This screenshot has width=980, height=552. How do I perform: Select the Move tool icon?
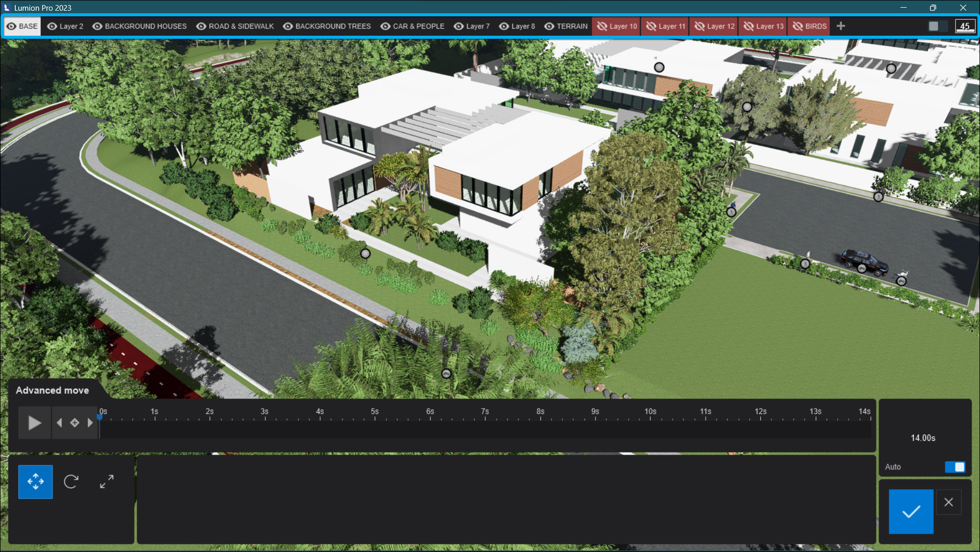pyautogui.click(x=36, y=482)
